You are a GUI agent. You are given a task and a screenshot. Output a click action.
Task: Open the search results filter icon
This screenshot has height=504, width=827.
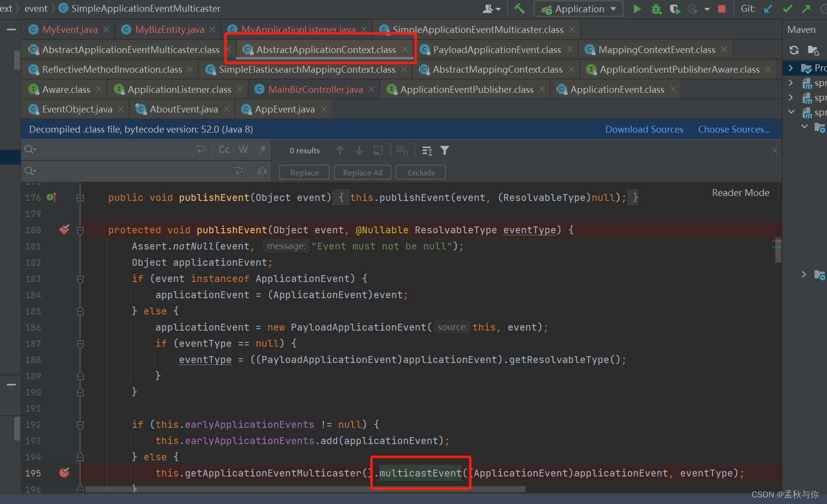point(445,150)
